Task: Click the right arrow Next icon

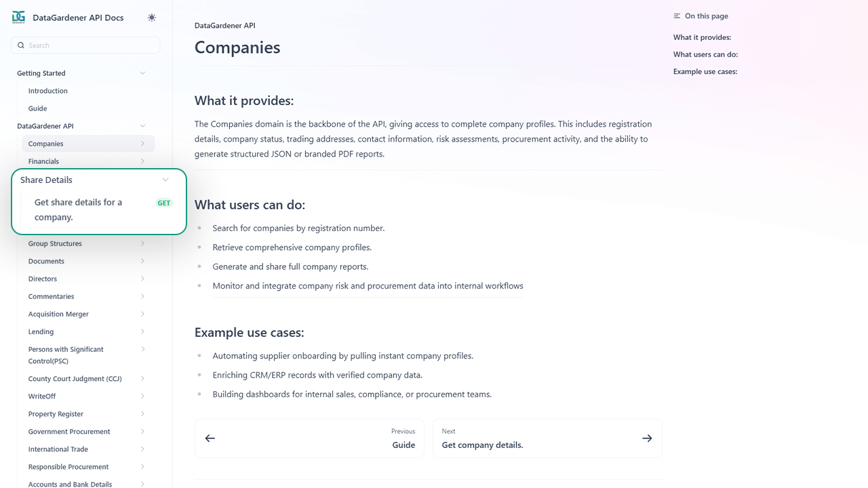Action: click(x=647, y=439)
